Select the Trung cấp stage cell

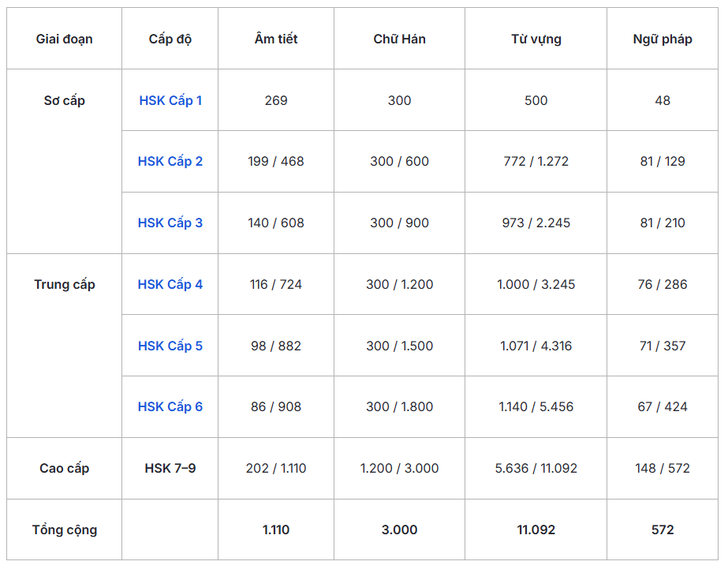[64, 284]
